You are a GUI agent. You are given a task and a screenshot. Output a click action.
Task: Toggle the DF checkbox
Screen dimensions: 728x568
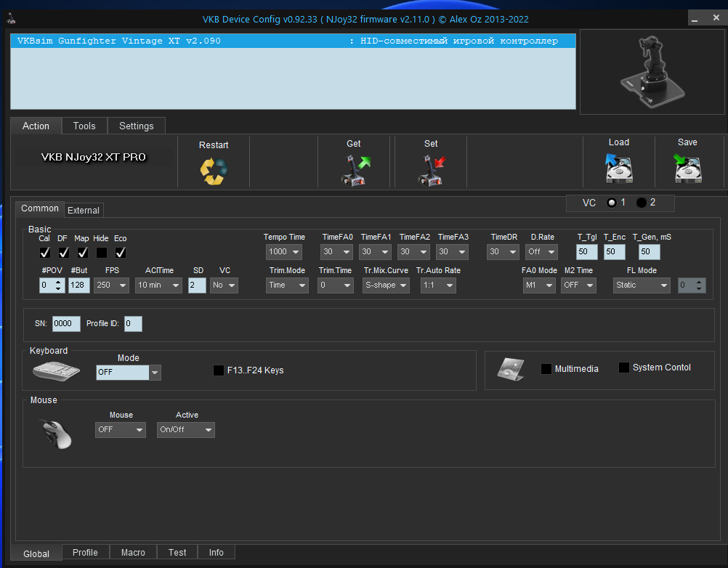coord(64,253)
